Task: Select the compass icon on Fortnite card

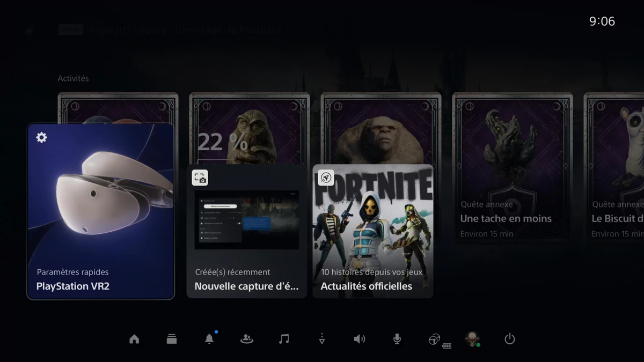Action: [x=326, y=178]
